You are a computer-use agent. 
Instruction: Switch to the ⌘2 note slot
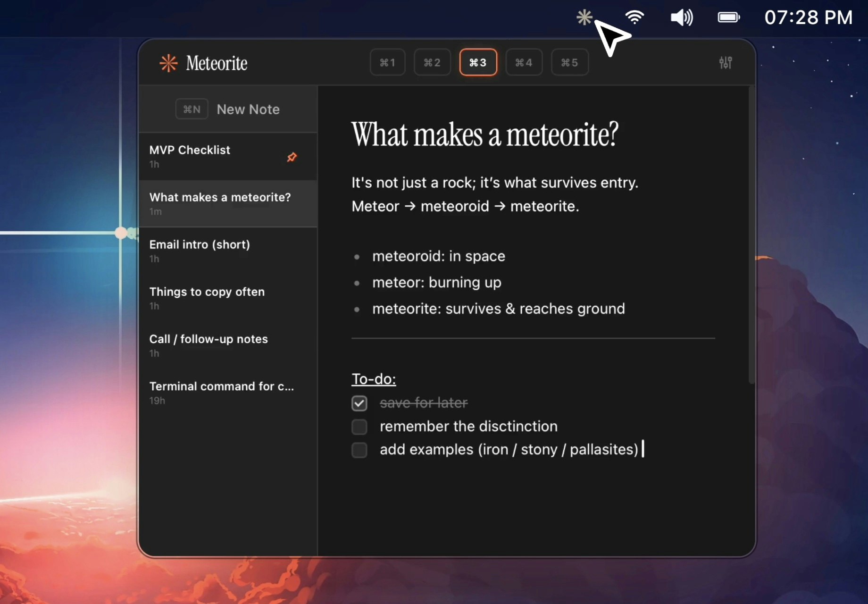coord(432,62)
